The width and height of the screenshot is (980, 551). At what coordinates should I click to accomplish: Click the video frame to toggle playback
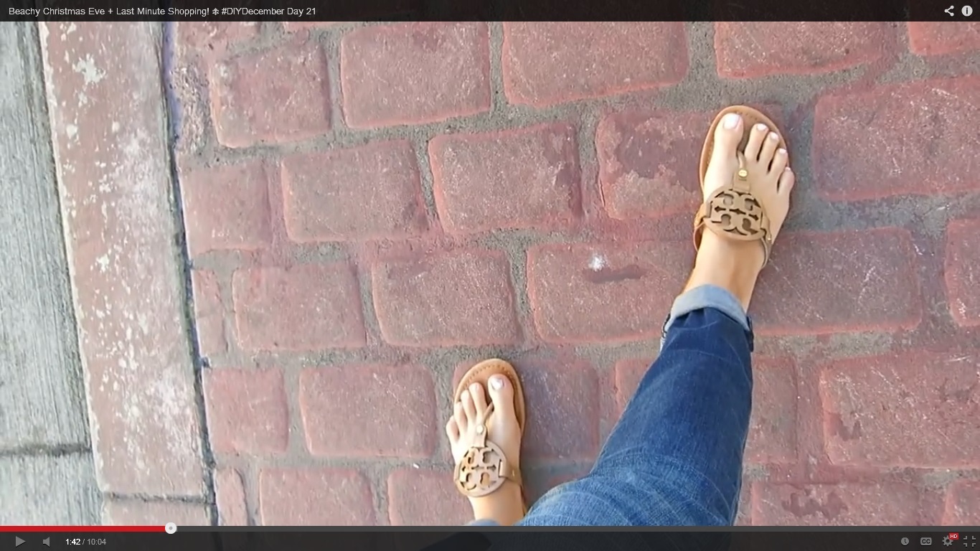pos(490,273)
